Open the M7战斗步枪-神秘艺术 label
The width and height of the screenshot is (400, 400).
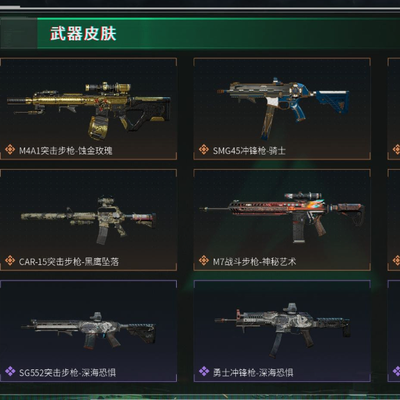click(x=255, y=262)
